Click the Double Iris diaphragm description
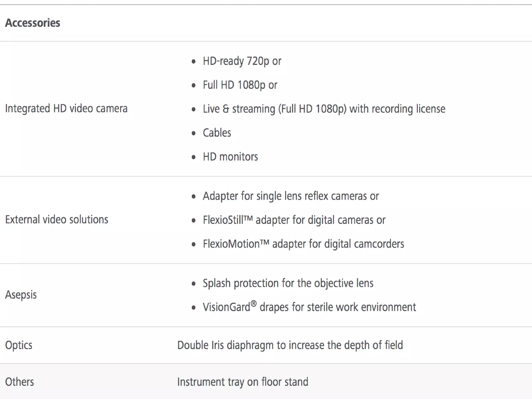This screenshot has width=532, height=399. click(x=290, y=345)
